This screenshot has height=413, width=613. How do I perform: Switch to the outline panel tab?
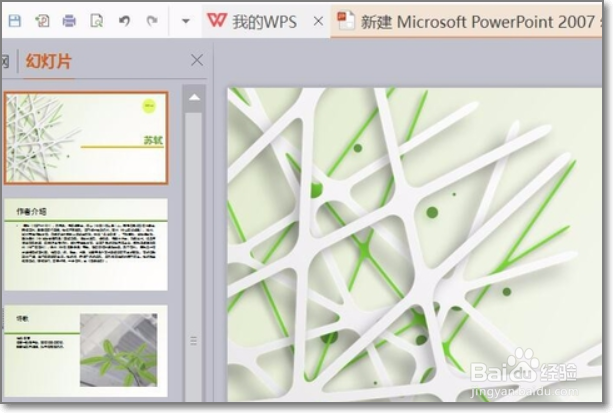(x=4, y=61)
